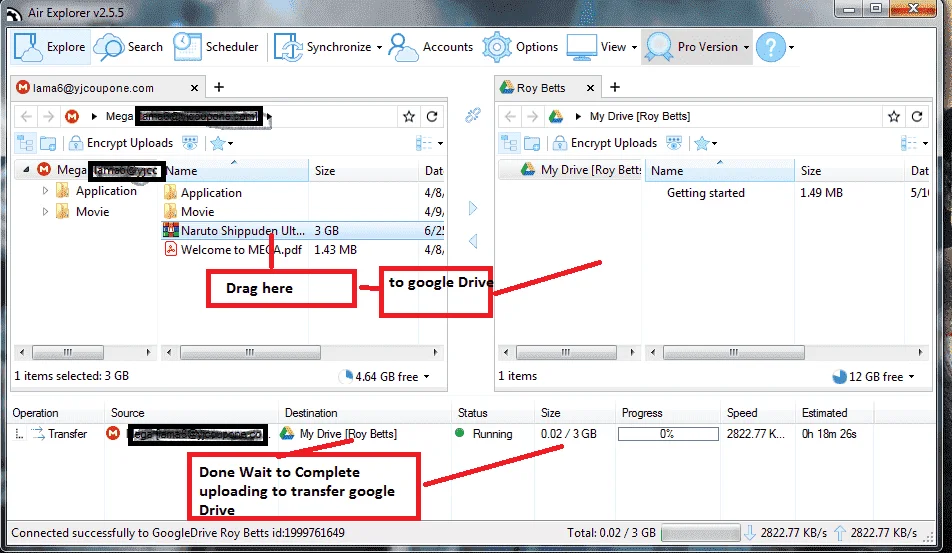Select Welcome to MEGA.pdf file
Image resolution: width=952 pixels, height=553 pixels.
point(233,249)
